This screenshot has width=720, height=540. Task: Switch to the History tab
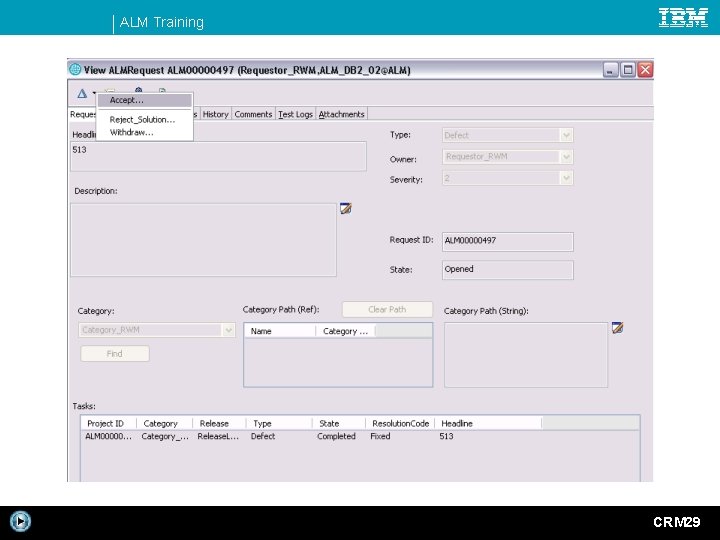[x=215, y=114]
